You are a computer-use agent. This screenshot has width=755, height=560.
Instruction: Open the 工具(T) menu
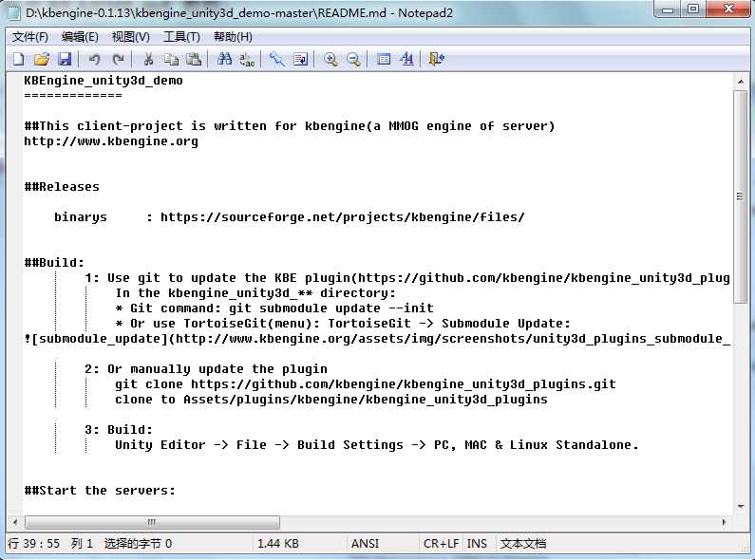181,37
